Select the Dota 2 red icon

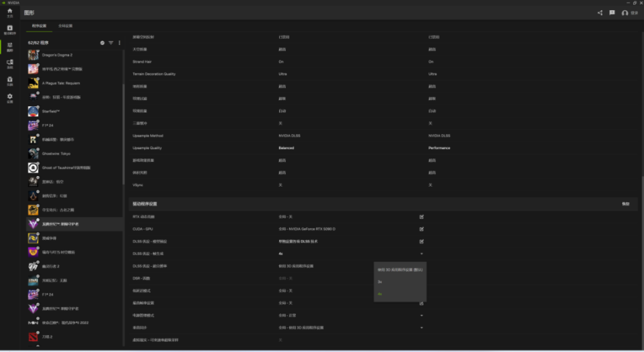pyautogui.click(x=34, y=337)
